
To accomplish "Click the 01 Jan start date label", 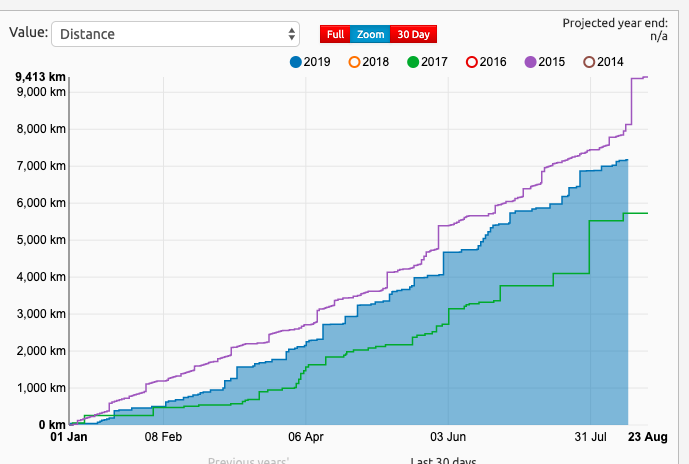I will (x=70, y=437).
